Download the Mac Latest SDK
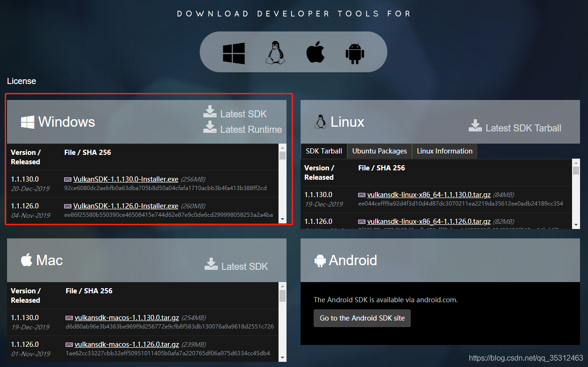The height and width of the screenshot is (367, 588). click(x=236, y=266)
